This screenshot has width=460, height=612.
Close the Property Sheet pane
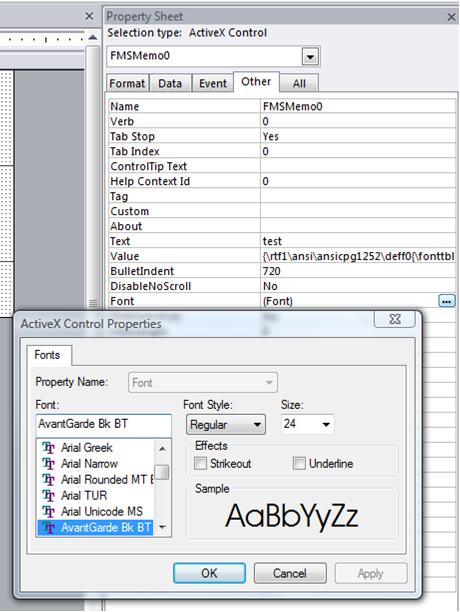coord(451,17)
